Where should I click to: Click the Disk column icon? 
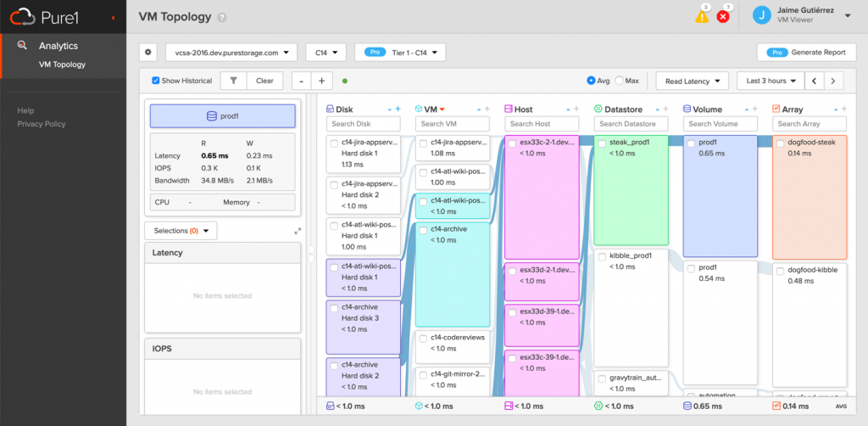[330, 109]
